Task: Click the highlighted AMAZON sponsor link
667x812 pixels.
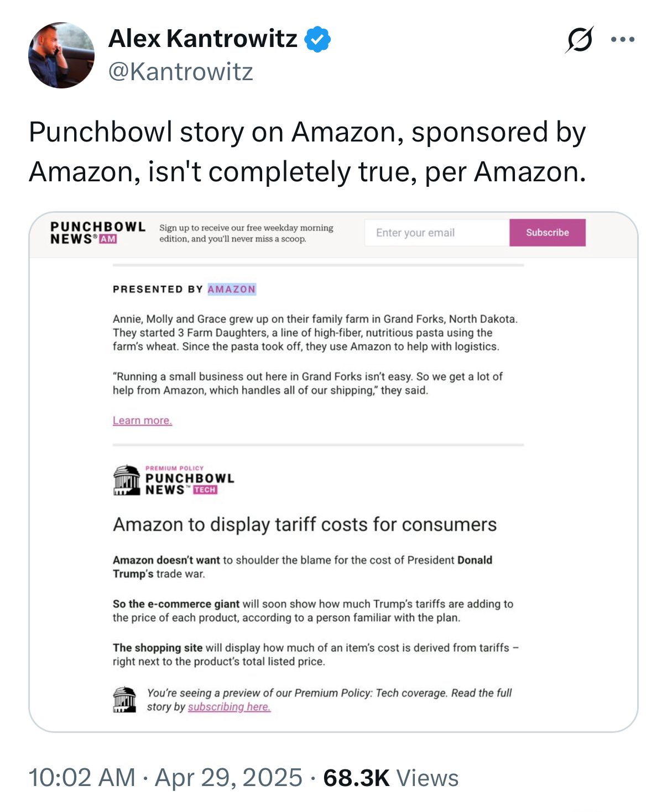Action: (232, 289)
